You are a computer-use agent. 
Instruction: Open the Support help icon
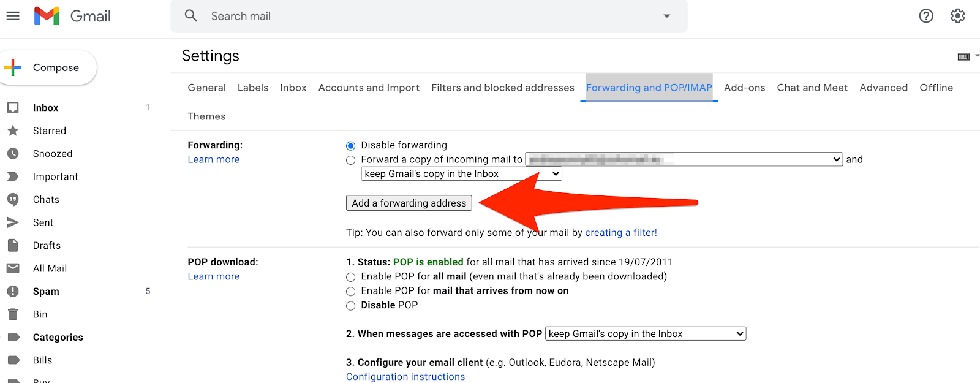[926, 16]
